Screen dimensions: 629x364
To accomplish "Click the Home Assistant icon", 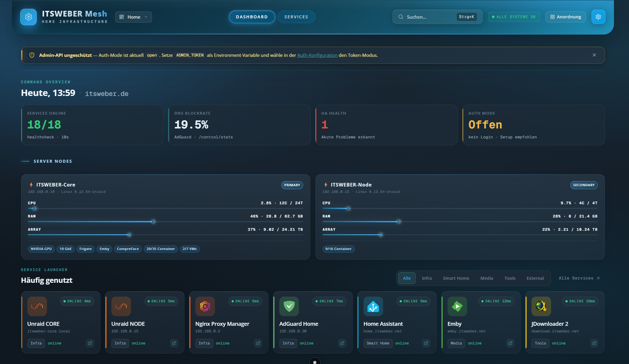I will (x=373, y=306).
